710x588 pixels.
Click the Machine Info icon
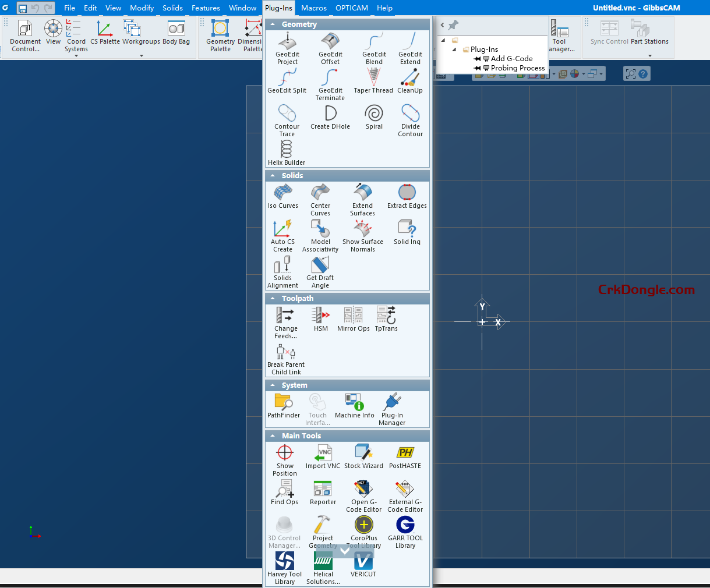354,402
